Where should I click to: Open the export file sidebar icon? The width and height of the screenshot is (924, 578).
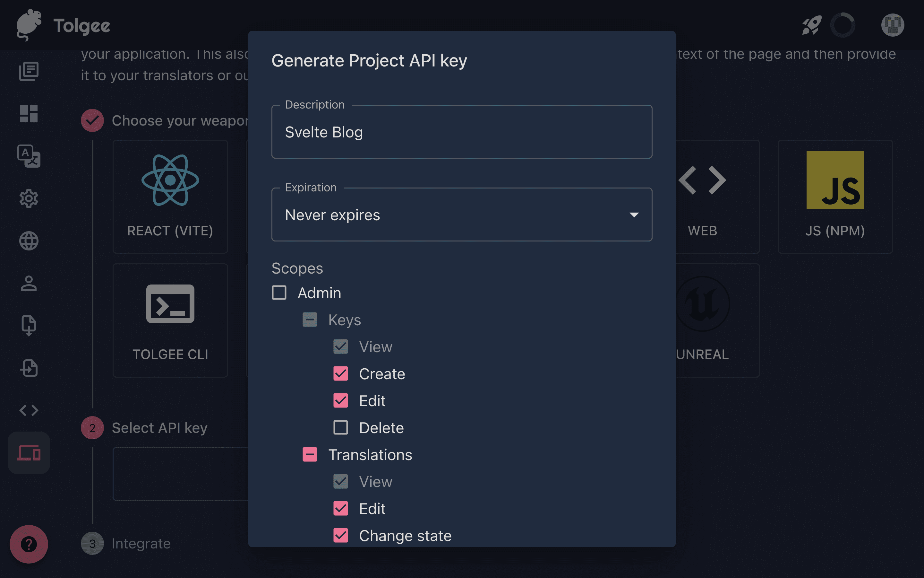coord(29,368)
